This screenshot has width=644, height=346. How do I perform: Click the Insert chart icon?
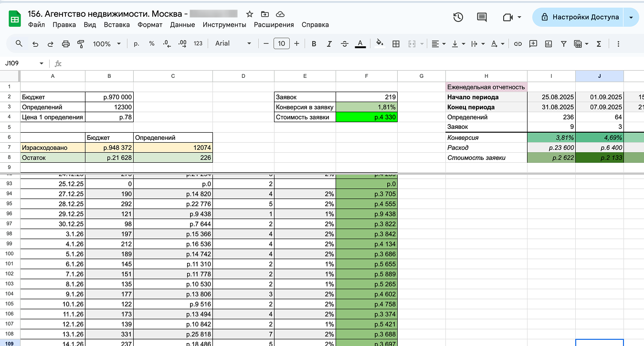[549, 44]
